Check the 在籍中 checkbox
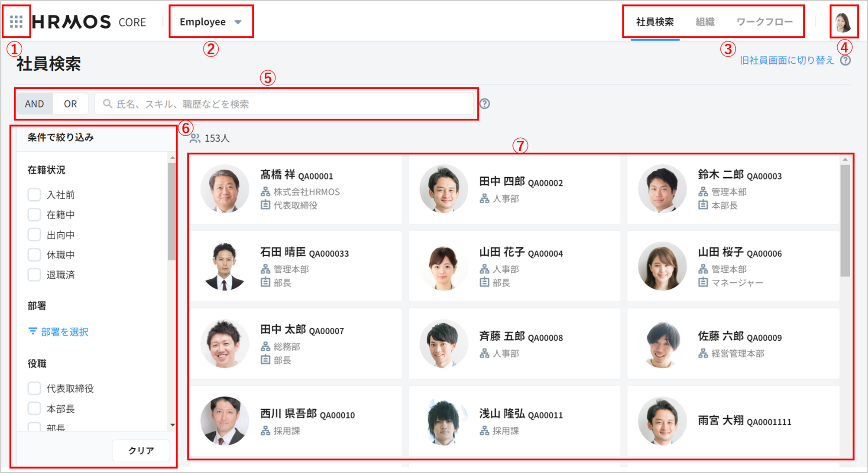The image size is (868, 473). click(x=34, y=215)
